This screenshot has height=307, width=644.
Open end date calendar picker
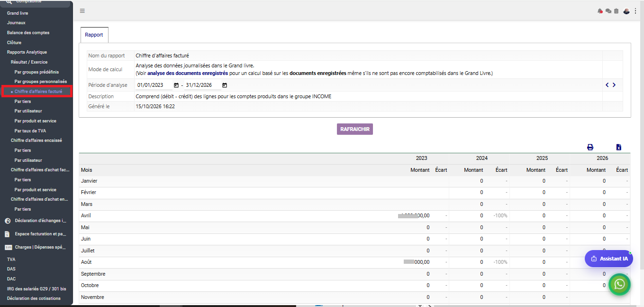tap(225, 85)
